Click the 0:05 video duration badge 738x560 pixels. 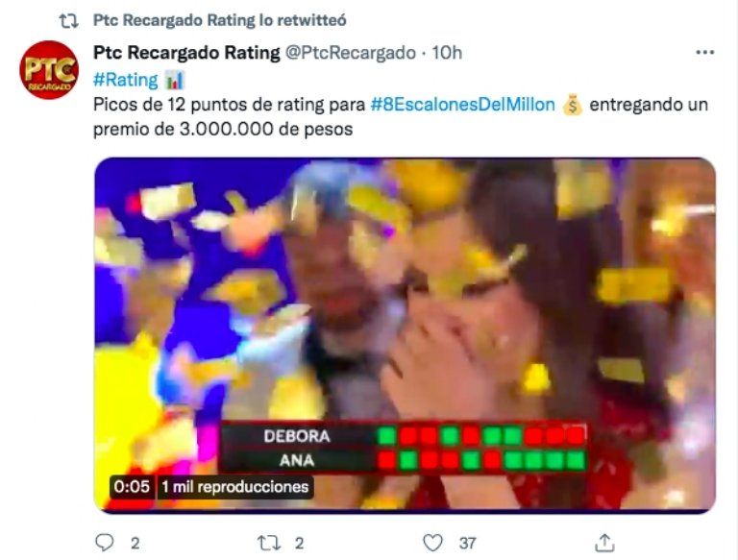[131, 487]
